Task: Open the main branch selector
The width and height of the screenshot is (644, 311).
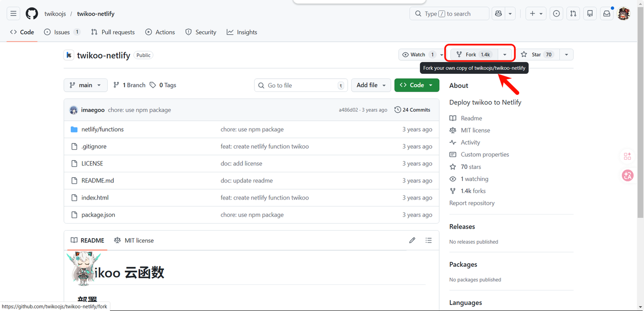Action: pos(86,85)
